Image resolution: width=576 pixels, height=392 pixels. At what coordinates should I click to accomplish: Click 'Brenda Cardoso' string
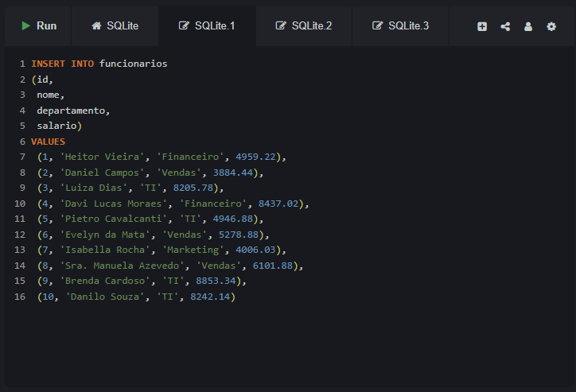pos(105,281)
